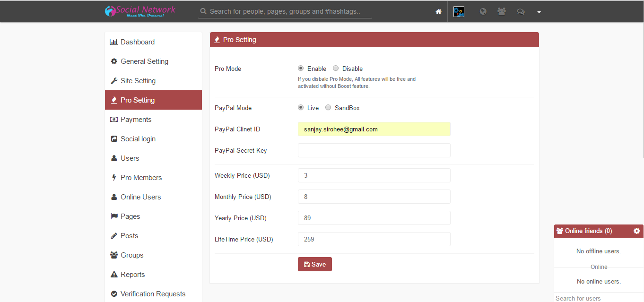Select the Disable Pro Mode radio button
Viewport: 644px width, 302px height.
click(336, 69)
